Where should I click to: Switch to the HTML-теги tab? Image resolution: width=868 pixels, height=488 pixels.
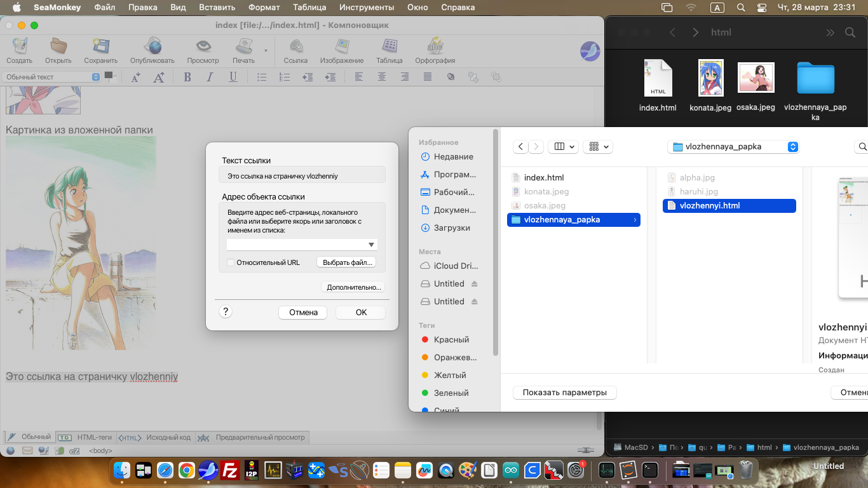(x=87, y=437)
